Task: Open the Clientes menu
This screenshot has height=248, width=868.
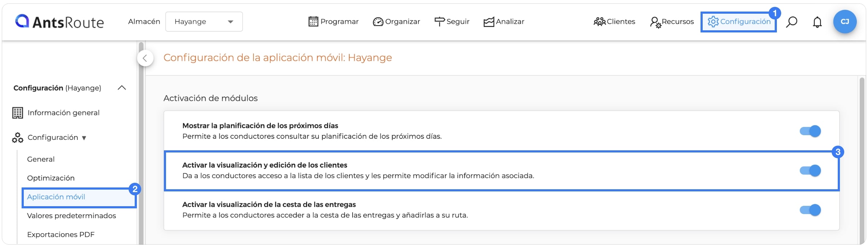Action: tap(621, 22)
